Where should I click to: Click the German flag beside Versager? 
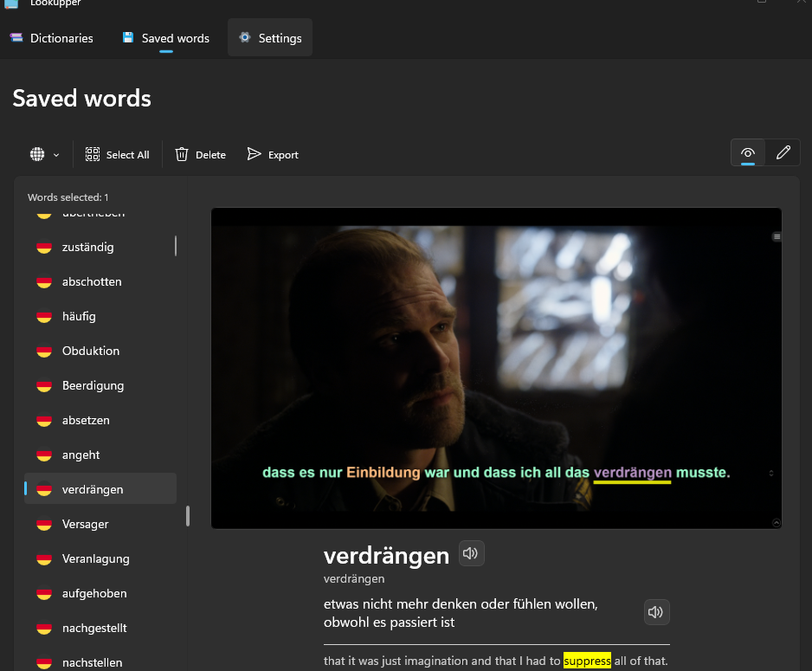click(x=44, y=525)
